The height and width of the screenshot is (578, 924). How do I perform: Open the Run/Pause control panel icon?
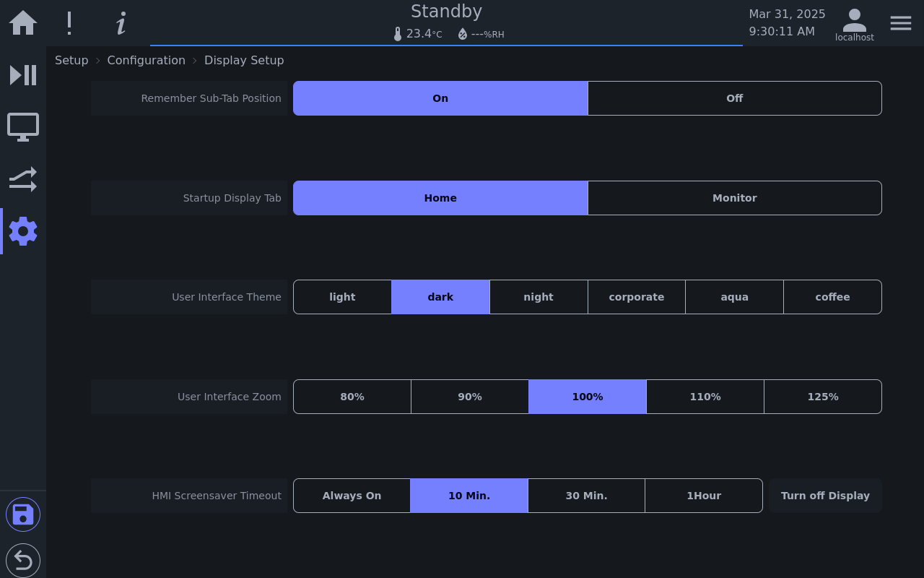23,75
